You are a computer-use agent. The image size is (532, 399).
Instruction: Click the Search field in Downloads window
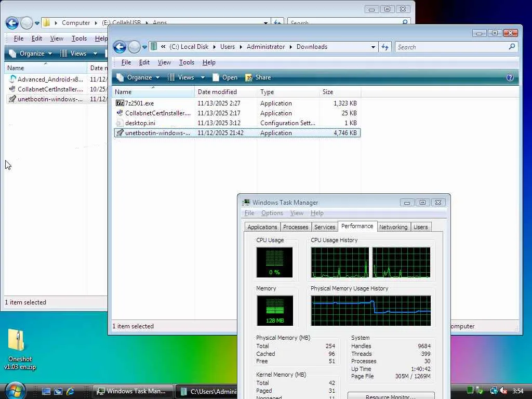click(x=451, y=47)
